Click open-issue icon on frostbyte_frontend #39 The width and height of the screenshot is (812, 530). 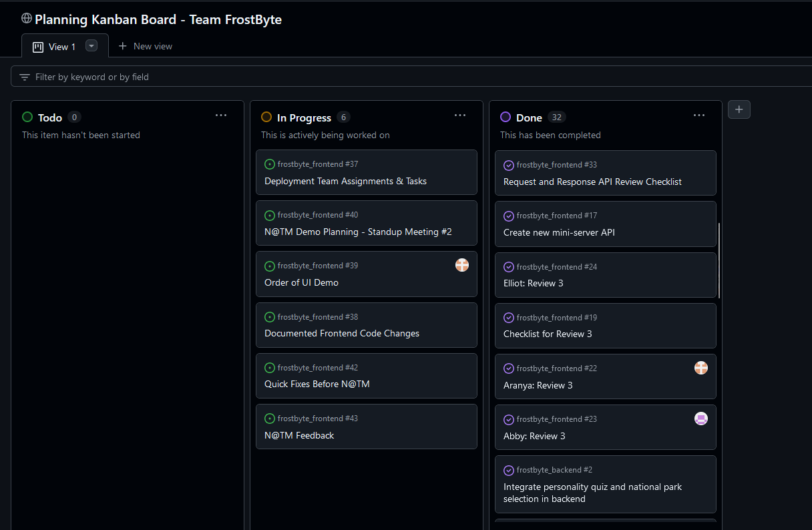pyautogui.click(x=270, y=266)
